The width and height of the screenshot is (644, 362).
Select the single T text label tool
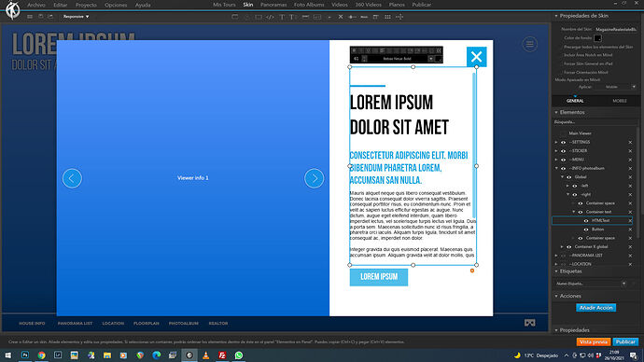click(x=282, y=17)
